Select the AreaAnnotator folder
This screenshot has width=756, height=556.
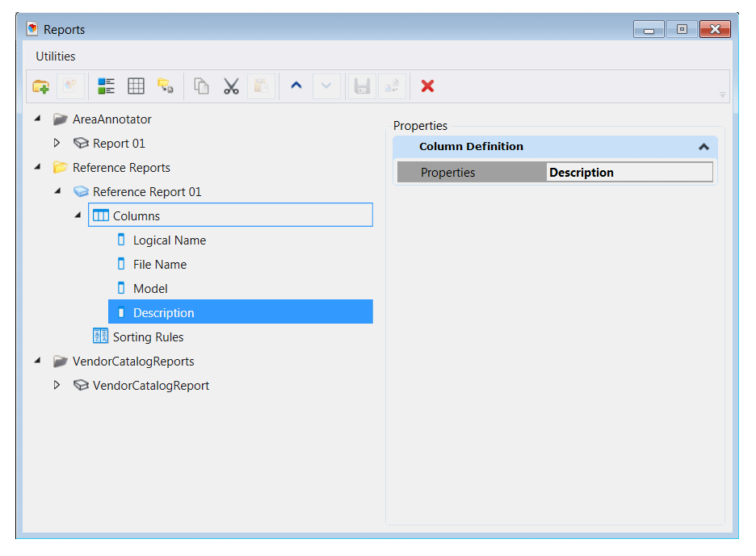pos(111,119)
